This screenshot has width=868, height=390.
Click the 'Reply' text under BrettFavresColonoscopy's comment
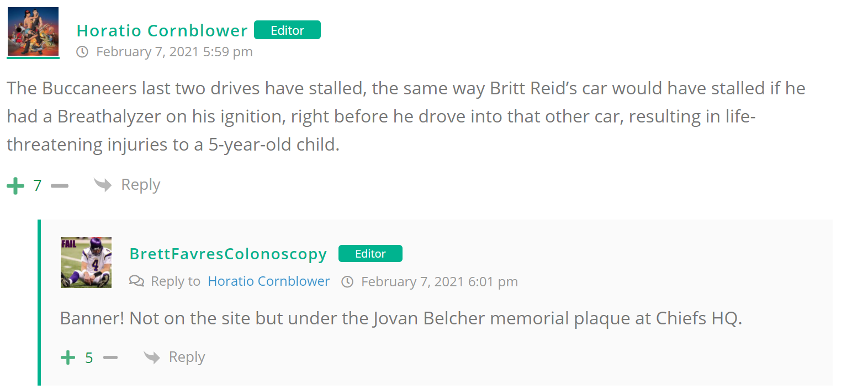pos(187,357)
